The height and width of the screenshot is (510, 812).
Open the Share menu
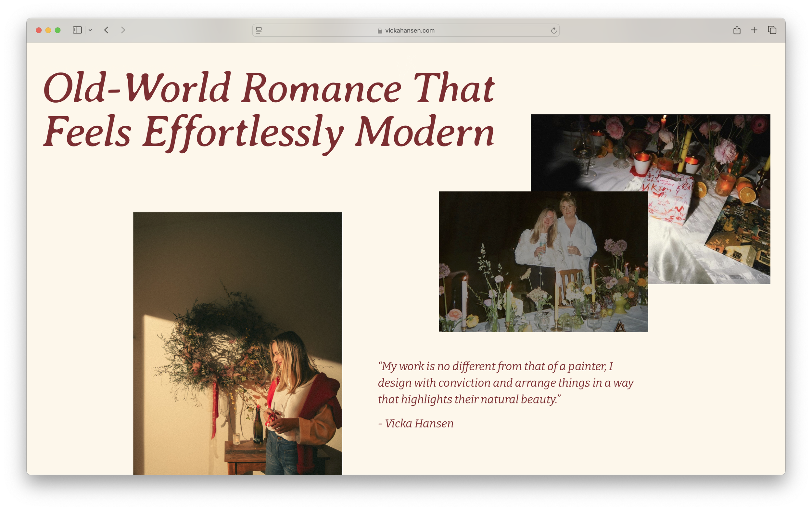pos(737,30)
